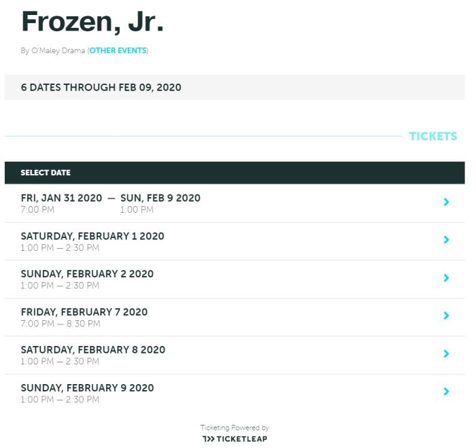Open the Fri, Jan 31 2020 date range
The width and height of the screenshot is (476, 448).
click(x=110, y=199)
